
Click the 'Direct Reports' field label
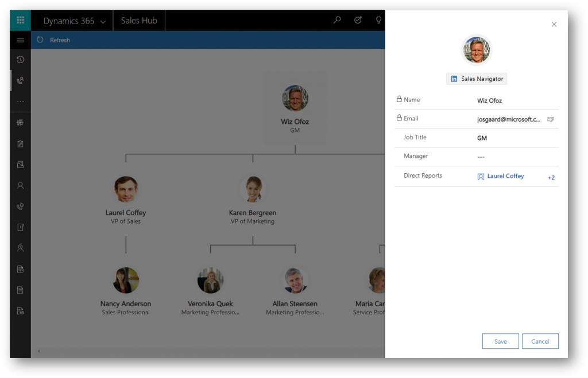423,176
